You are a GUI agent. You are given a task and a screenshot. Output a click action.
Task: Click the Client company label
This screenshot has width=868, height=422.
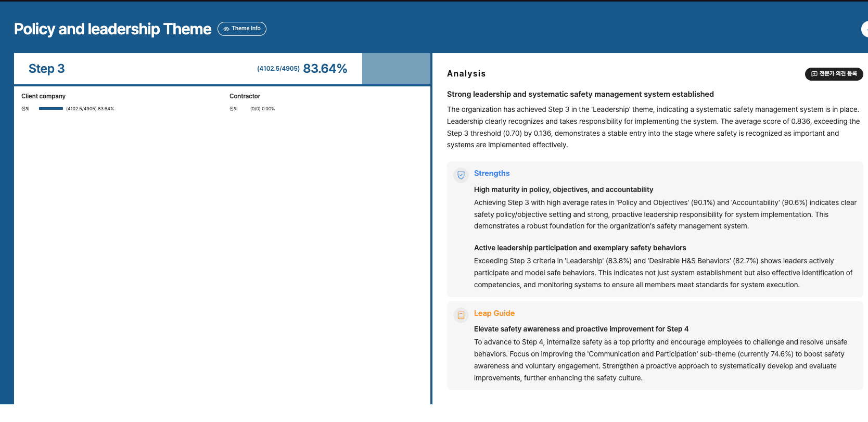click(44, 96)
